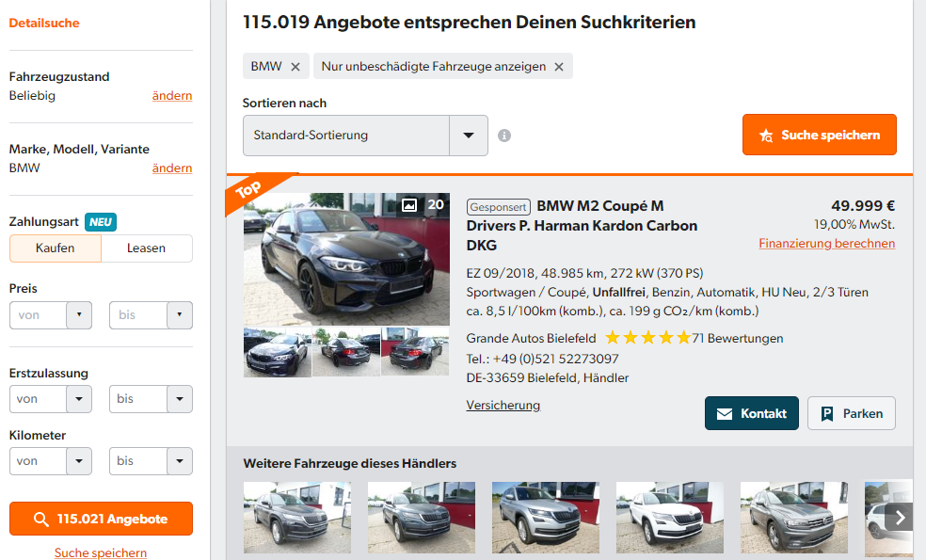Open the Kilometer 'von' dropdown
The height and width of the screenshot is (560, 926).
pyautogui.click(x=51, y=461)
